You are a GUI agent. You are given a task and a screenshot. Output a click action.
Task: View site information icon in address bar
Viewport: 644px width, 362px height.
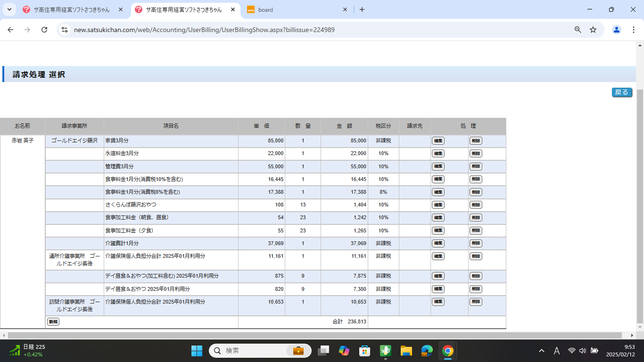click(65, 30)
